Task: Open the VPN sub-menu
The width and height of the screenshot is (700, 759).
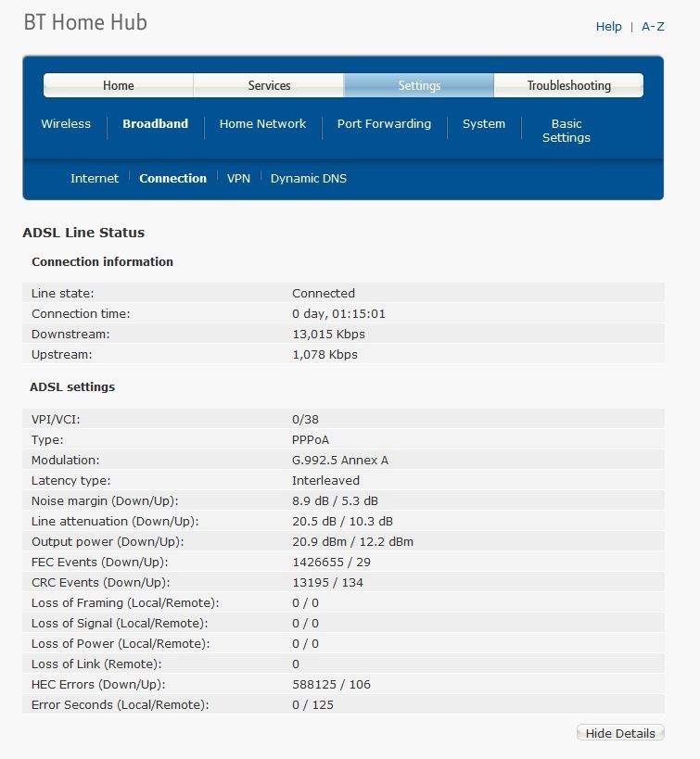Action: coord(239,179)
